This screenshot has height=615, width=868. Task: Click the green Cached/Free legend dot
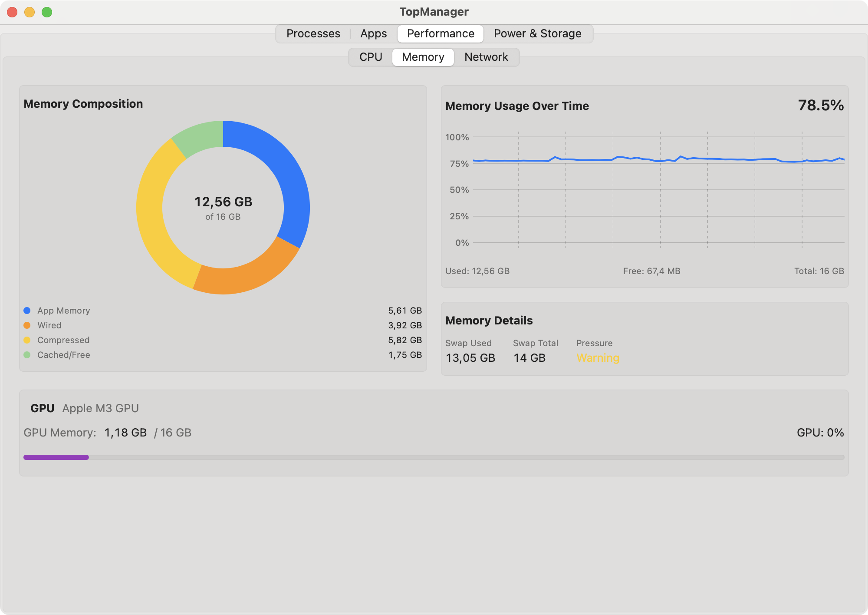click(27, 355)
